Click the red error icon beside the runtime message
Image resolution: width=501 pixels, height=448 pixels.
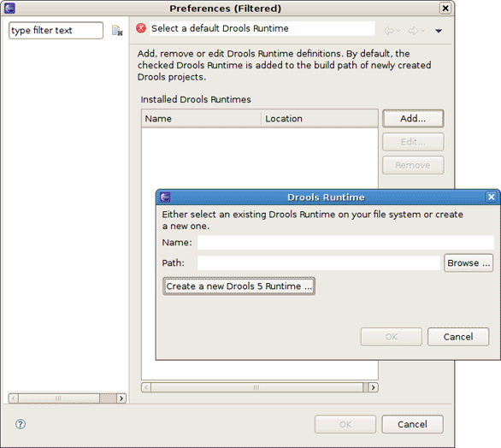[x=141, y=28]
